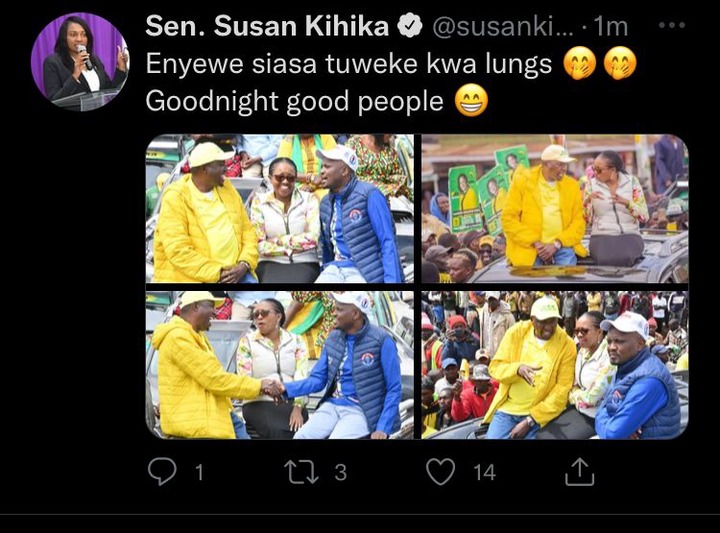
Task: Click the first hand-over-mouth emoji
Action: click(580, 63)
